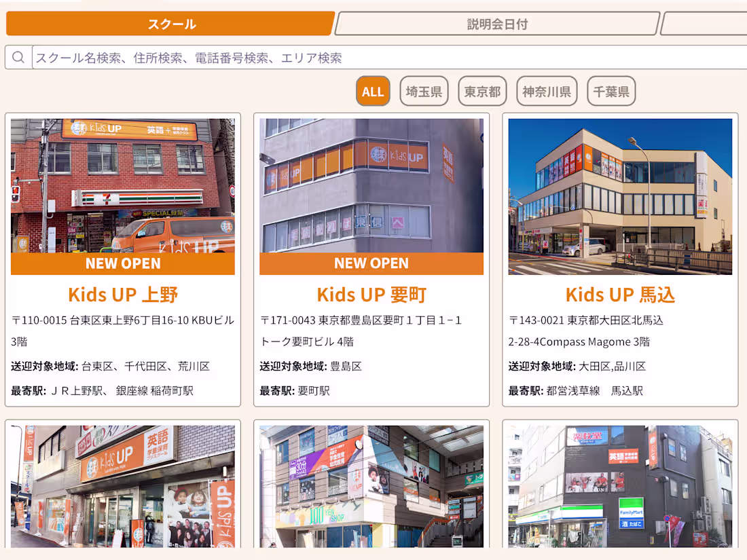Click text 大田区,品川区

click(x=612, y=366)
